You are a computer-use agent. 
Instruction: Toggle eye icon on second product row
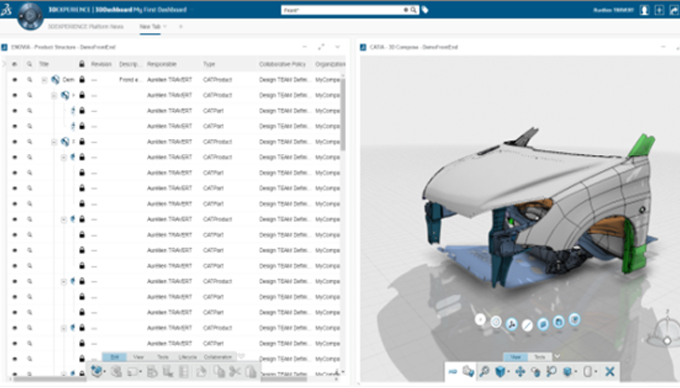pyautogui.click(x=15, y=95)
